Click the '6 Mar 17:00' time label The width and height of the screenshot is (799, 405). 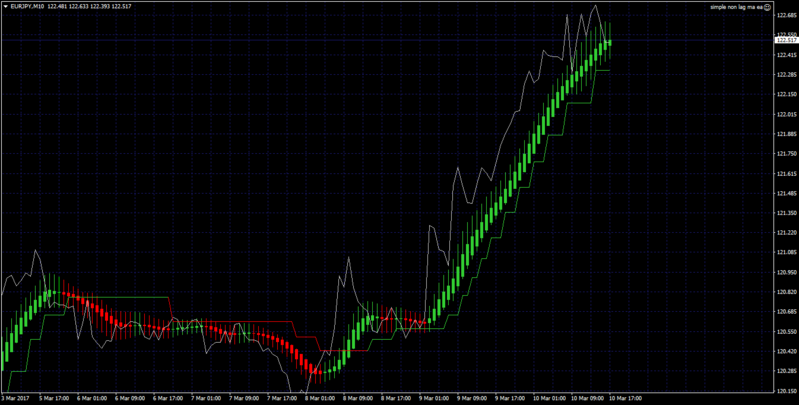(168, 398)
